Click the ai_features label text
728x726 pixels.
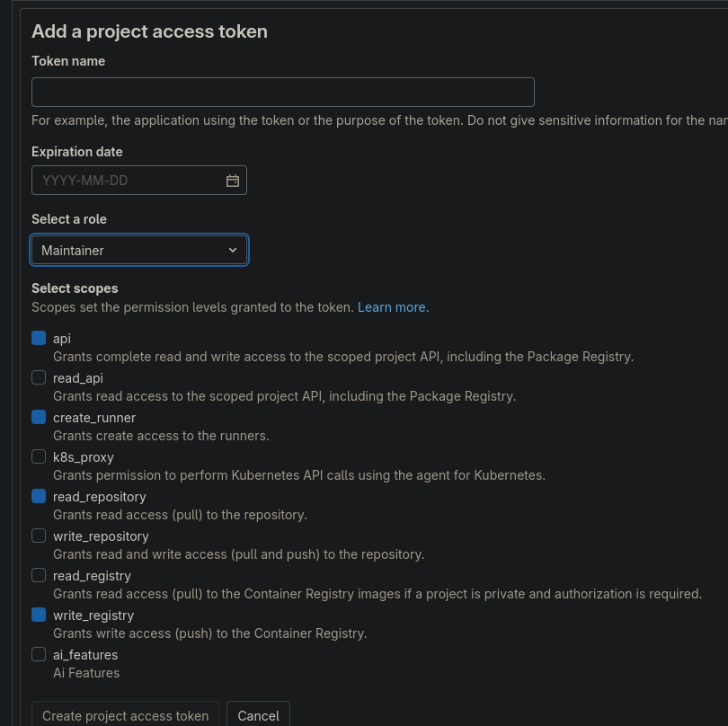85,655
